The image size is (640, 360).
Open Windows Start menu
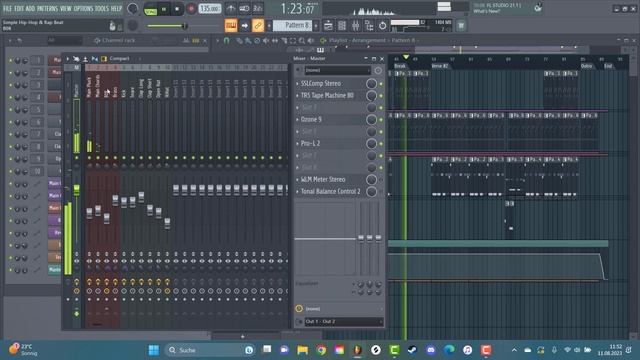click(154, 350)
